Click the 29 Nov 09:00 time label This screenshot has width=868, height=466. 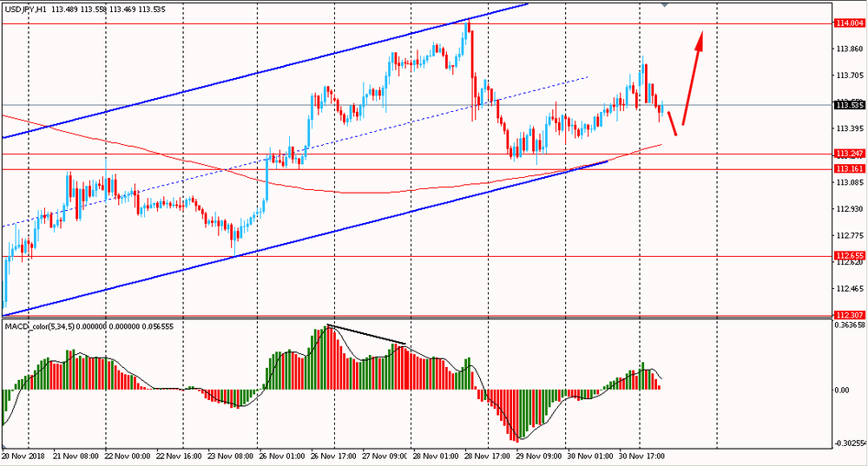tap(540, 456)
